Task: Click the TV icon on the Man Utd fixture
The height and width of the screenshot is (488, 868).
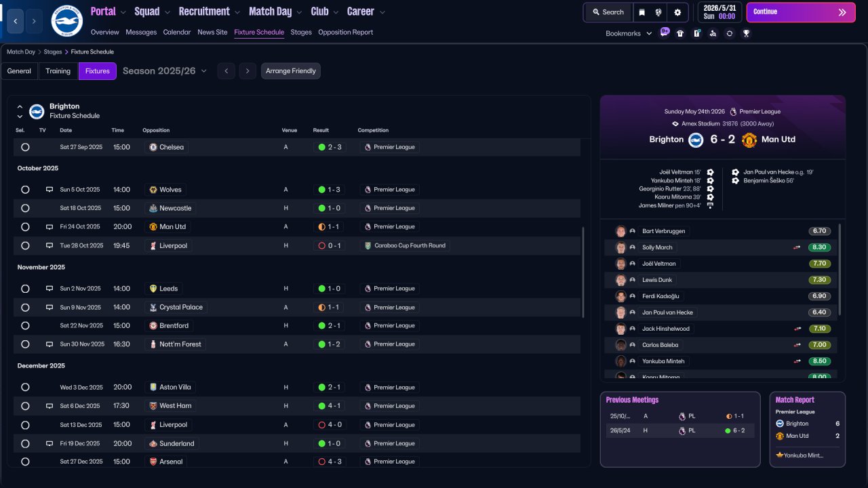Action: [49, 226]
